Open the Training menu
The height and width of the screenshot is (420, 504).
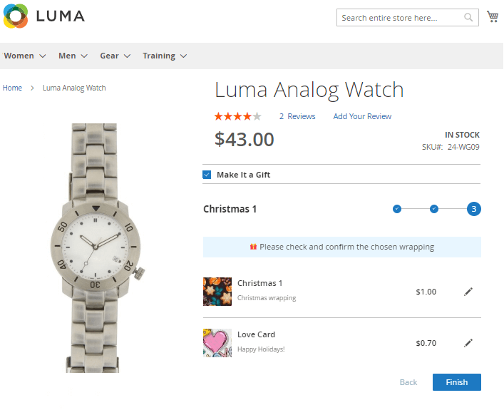pos(164,56)
